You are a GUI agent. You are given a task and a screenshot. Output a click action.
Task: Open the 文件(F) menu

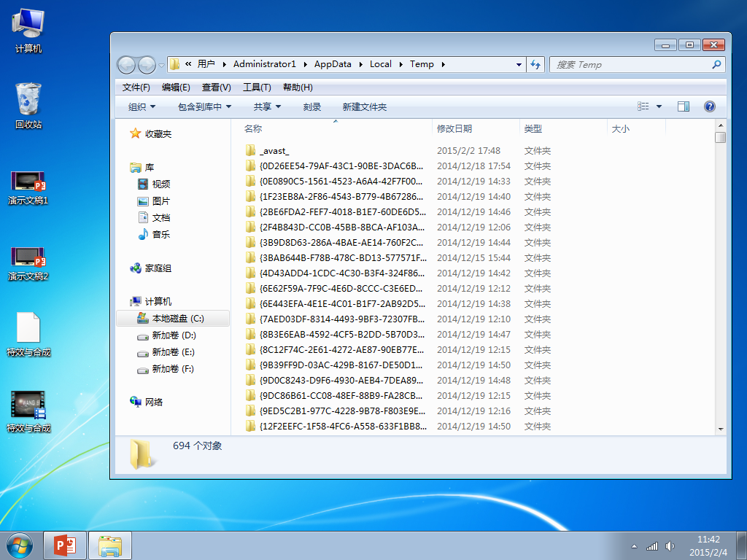point(136,87)
